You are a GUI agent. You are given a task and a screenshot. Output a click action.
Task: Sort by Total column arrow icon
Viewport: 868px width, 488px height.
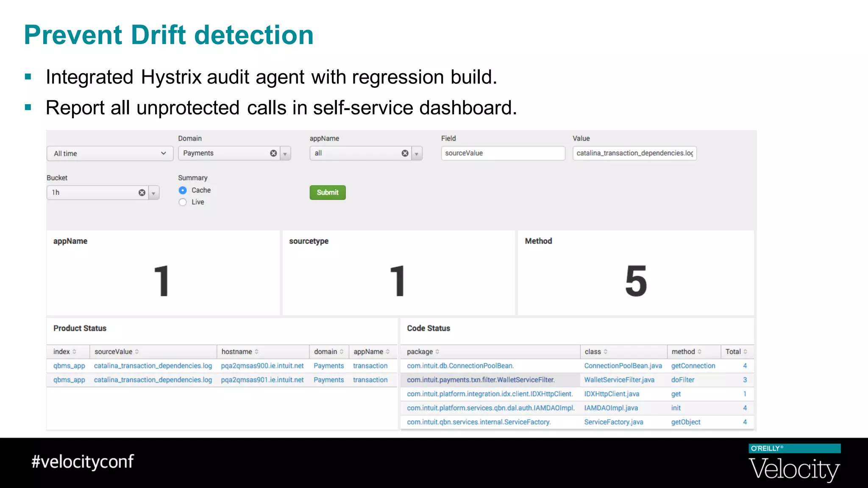click(x=745, y=352)
